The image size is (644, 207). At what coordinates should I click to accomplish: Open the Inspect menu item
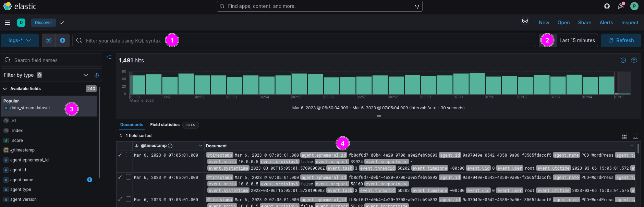click(630, 23)
